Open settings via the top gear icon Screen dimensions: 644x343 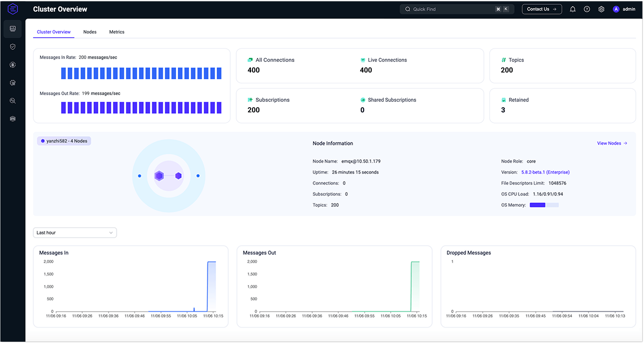(x=601, y=9)
